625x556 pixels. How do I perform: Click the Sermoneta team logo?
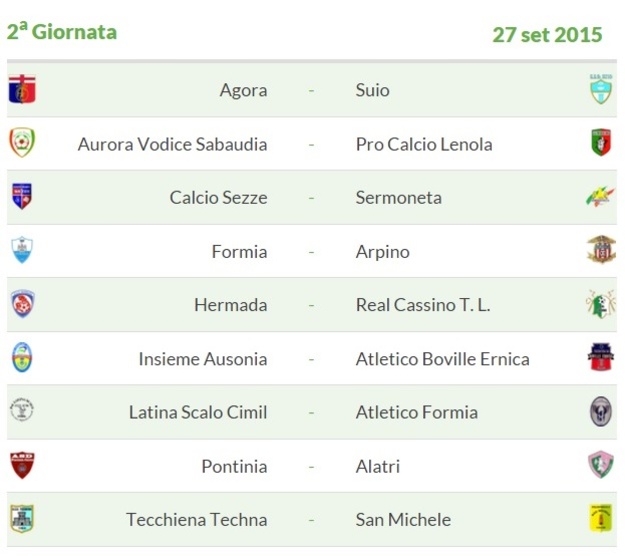(600, 196)
